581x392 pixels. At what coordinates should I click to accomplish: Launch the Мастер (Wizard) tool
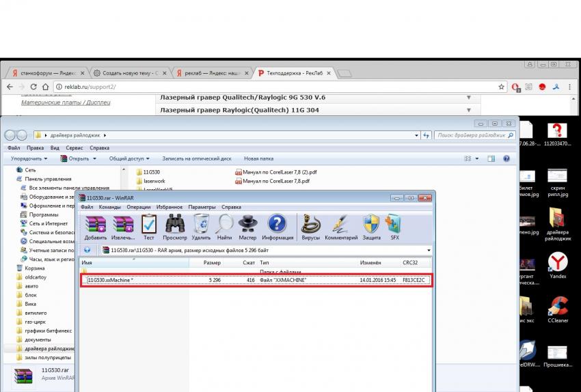pyautogui.click(x=247, y=227)
